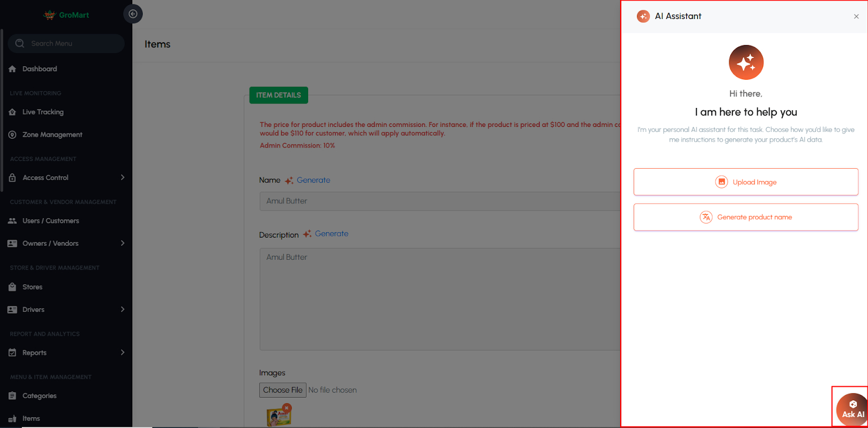
Task: Click the Zone Management location icon
Action: [12, 135]
